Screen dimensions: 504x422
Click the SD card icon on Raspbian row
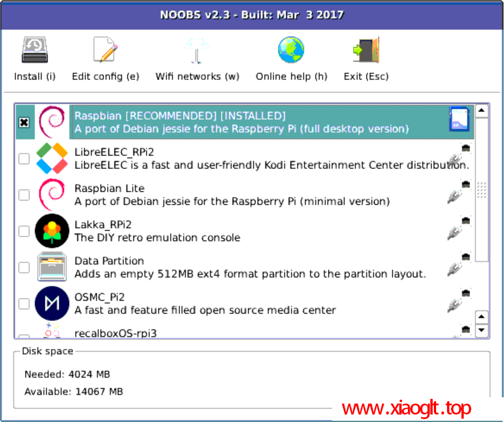(x=459, y=119)
